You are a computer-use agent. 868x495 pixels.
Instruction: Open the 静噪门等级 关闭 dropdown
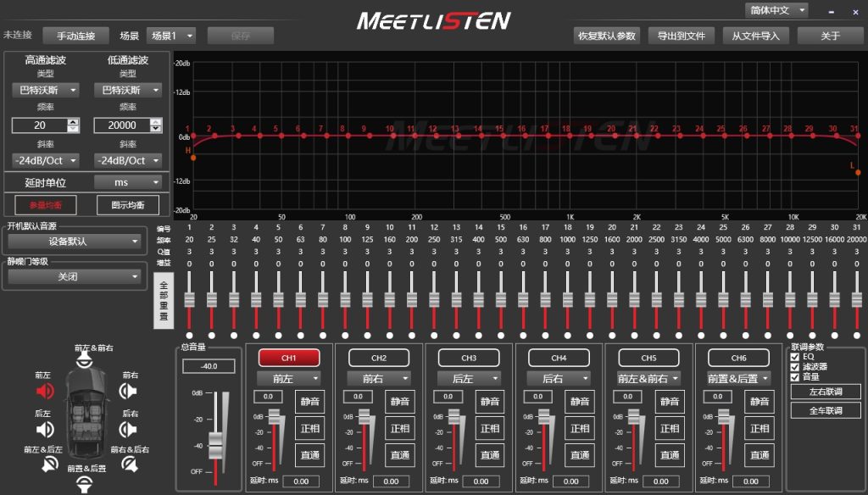point(75,276)
